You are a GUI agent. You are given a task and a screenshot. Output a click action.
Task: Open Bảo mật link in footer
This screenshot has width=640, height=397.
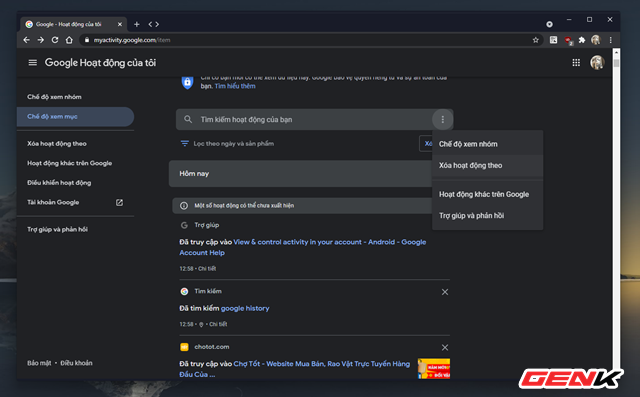tap(39, 363)
